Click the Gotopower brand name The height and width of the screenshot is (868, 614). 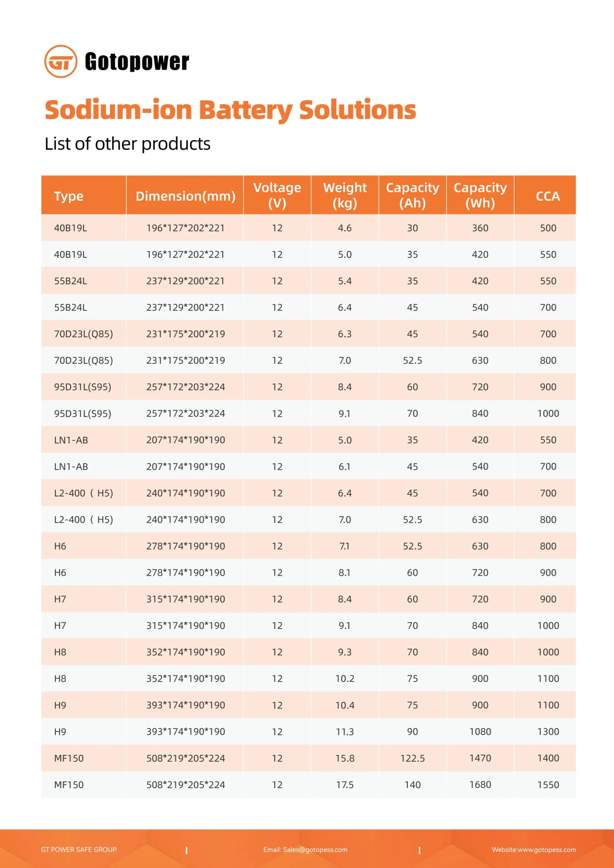tap(137, 62)
